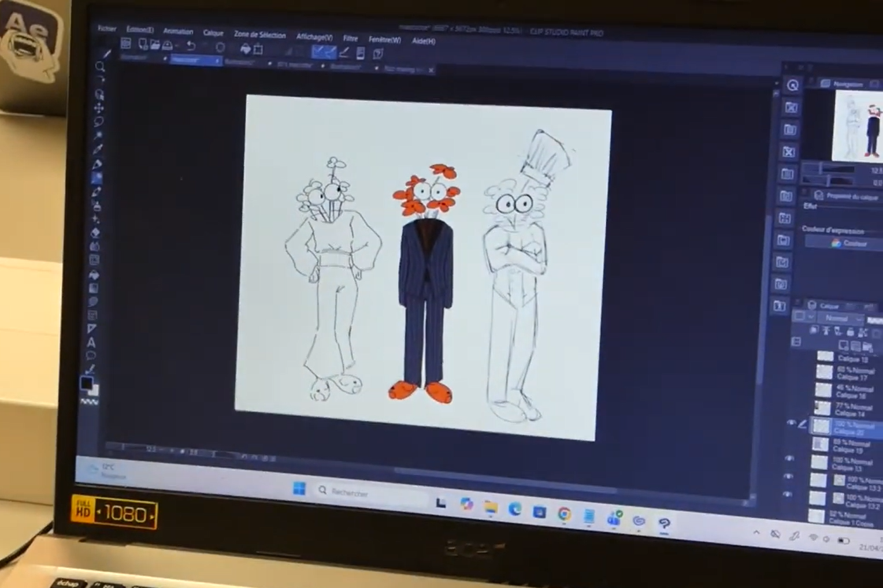Hide Calque 13:3 using its eye icon

(788, 477)
